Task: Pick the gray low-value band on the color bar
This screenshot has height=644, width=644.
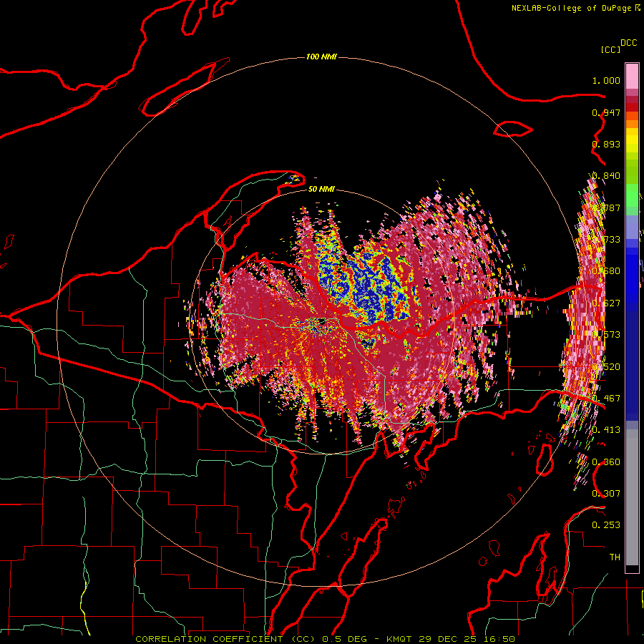Action: pos(632,497)
